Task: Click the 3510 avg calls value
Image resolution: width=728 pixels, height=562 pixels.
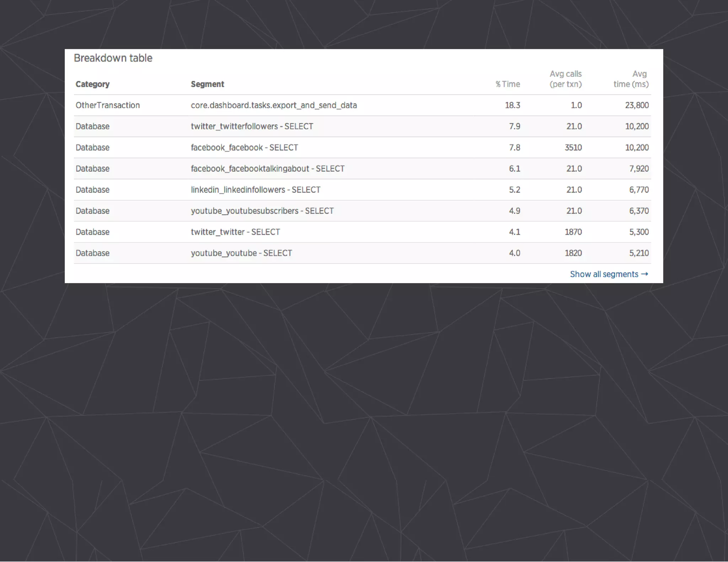Action: (x=573, y=147)
